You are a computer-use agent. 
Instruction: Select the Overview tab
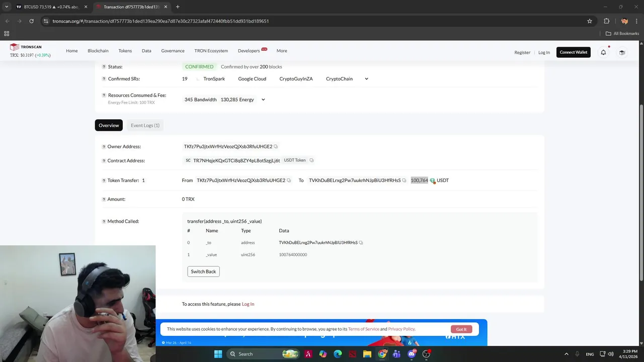[109, 125]
